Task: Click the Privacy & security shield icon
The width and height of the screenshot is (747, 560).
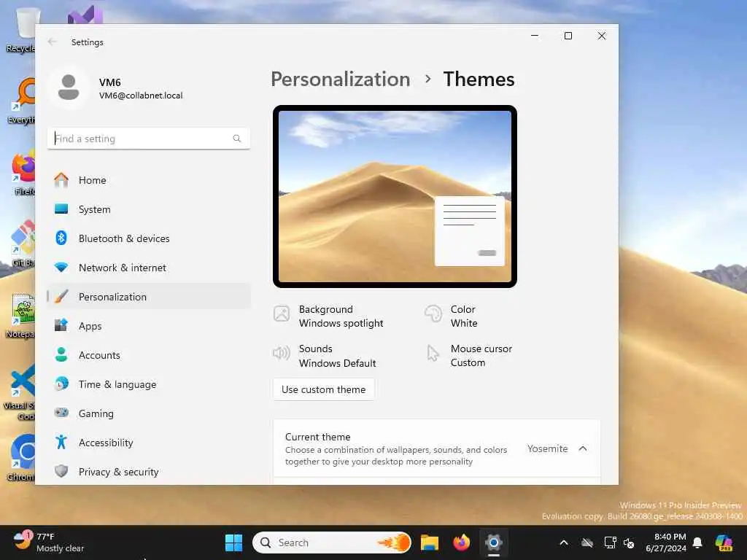Action: 61,472
